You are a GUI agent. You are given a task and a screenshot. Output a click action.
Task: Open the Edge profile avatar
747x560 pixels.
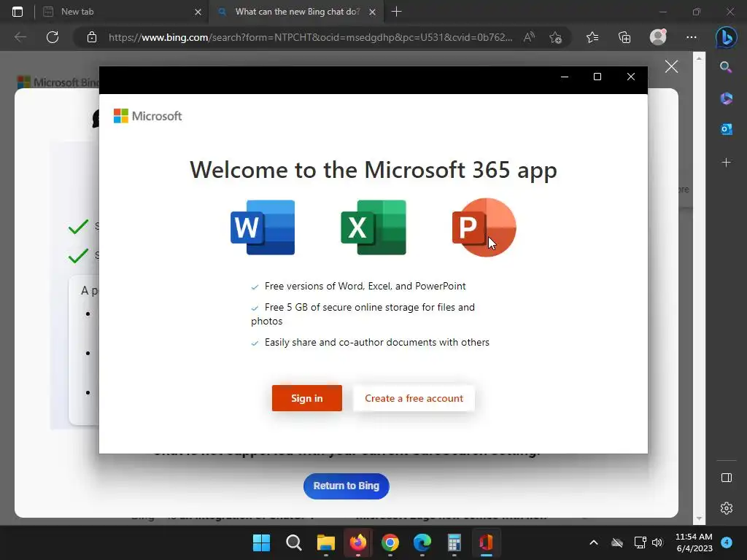[658, 37]
